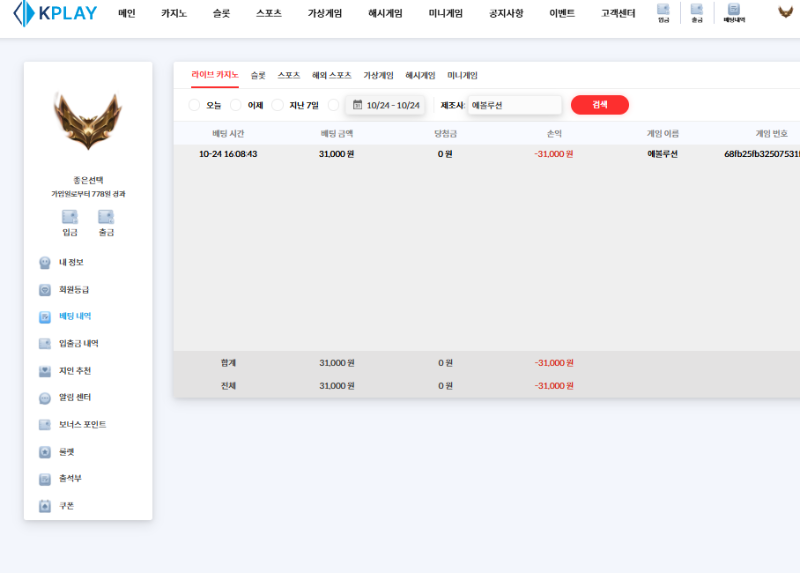800x573 pixels.
Task: Click the KPLAY logo
Action: (x=55, y=14)
